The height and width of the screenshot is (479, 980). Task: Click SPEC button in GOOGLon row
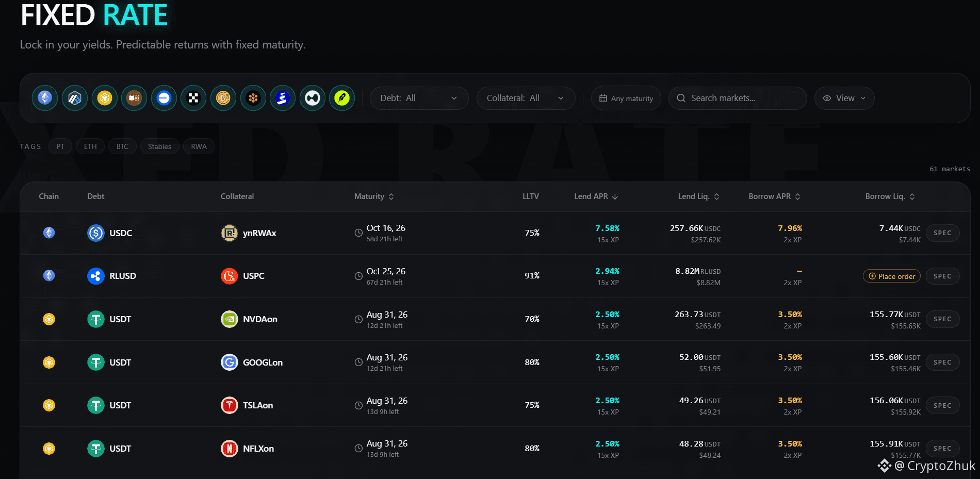[942, 362]
